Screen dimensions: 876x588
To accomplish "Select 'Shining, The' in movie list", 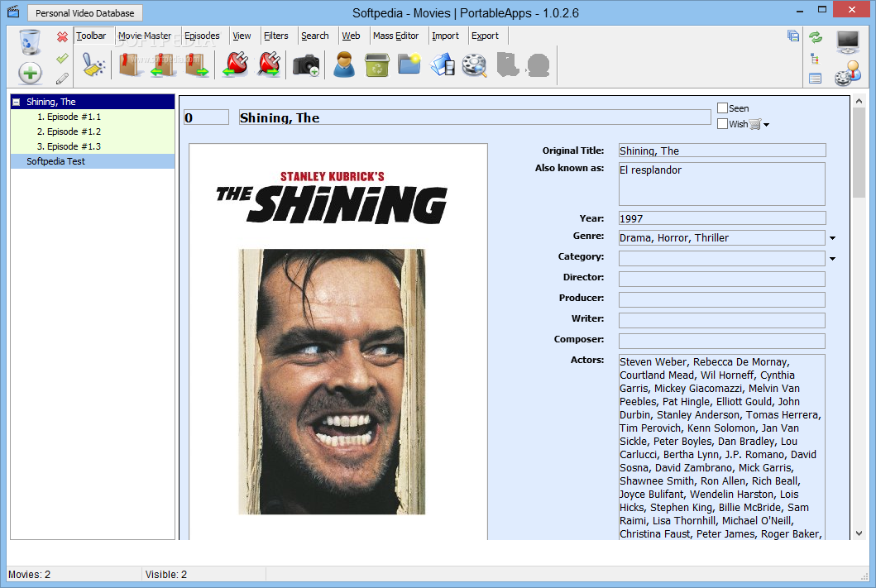I will [93, 102].
